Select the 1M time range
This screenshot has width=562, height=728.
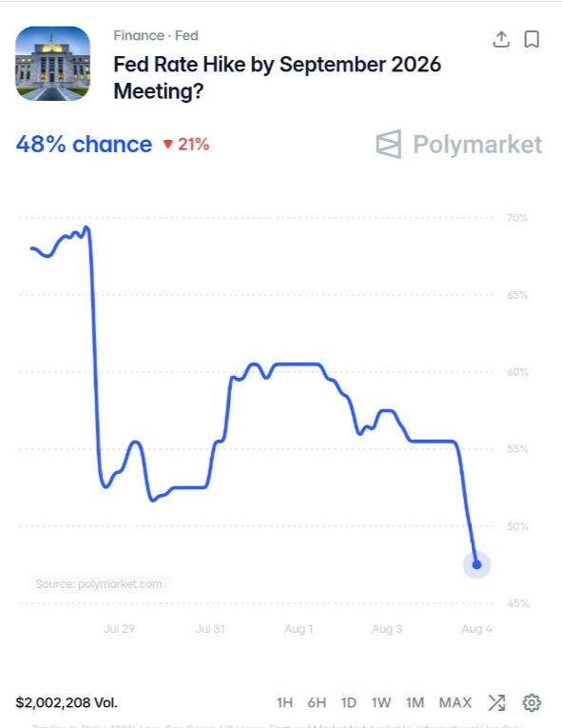point(415,702)
